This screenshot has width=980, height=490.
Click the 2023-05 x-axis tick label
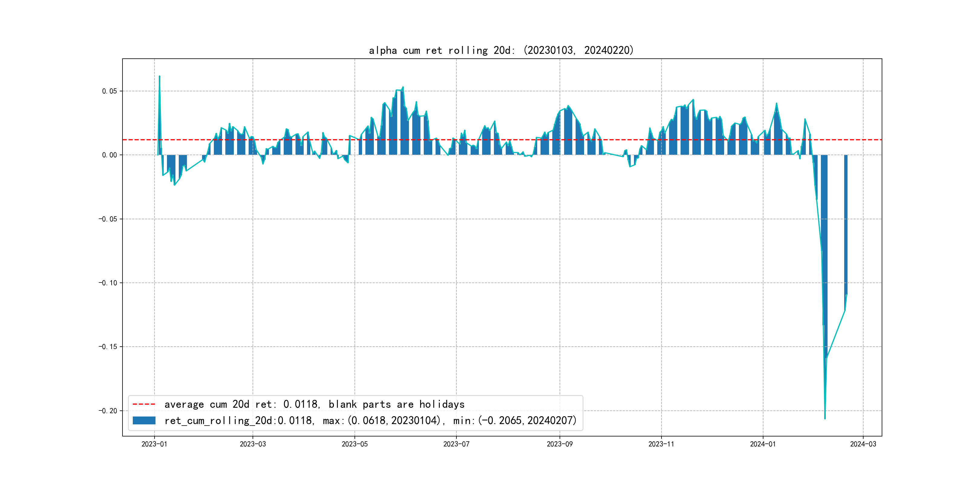click(x=354, y=444)
